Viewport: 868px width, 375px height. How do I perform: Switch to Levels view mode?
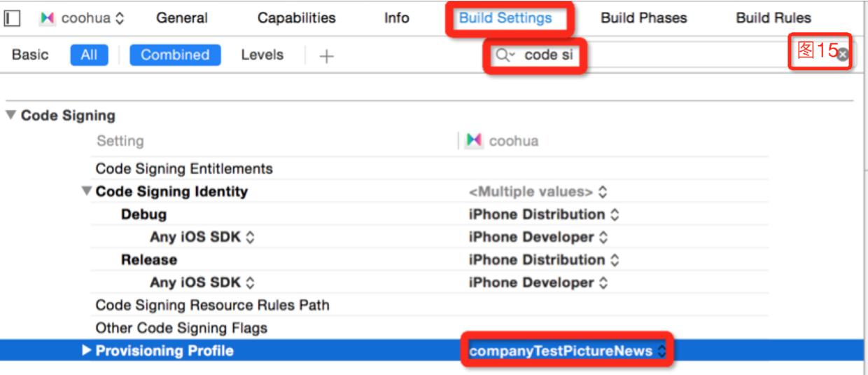(262, 55)
